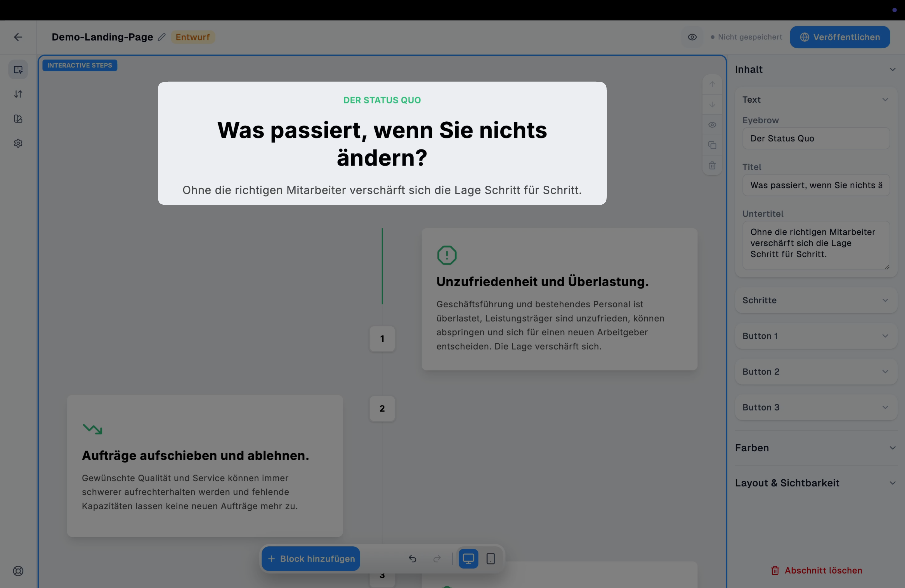Click the main heading Was passiert
Viewport: 905px width, 588px height.
click(382, 144)
